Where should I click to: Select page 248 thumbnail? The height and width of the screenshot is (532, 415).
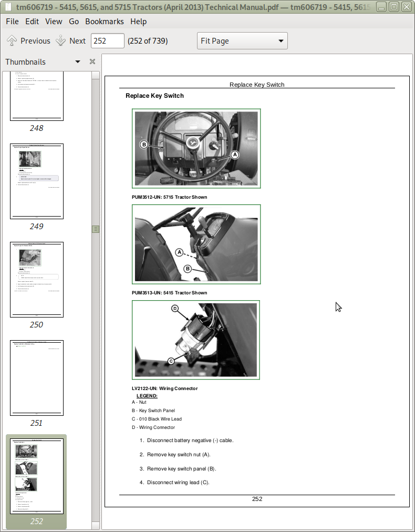(37, 96)
